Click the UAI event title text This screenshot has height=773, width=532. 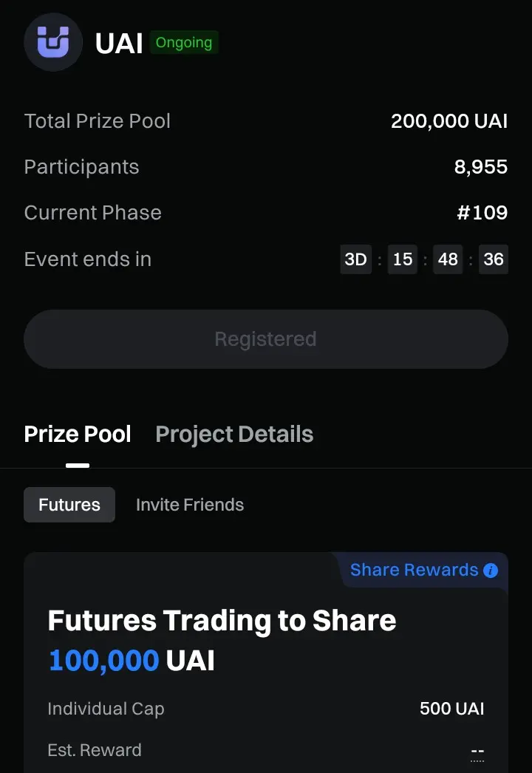[x=119, y=44]
